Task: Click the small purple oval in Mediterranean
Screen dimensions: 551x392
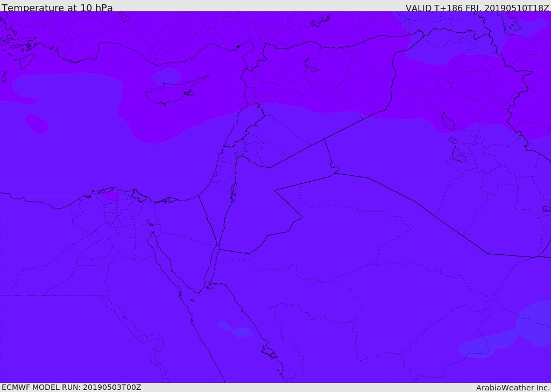Action: click(x=37, y=124)
